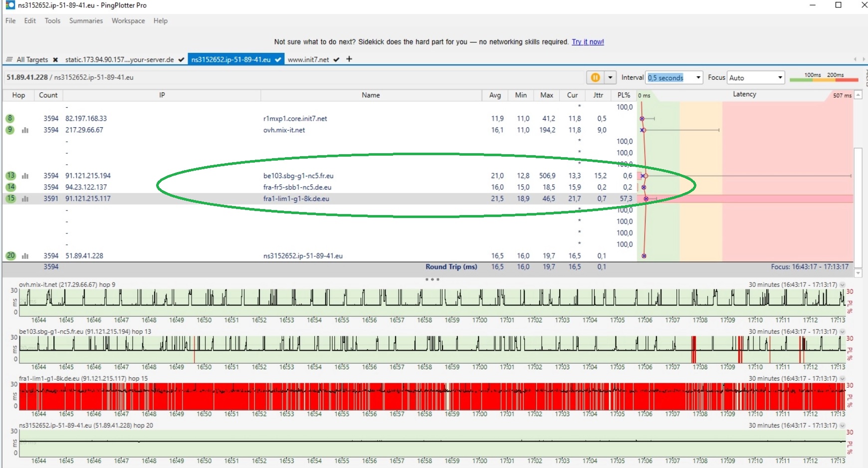The height and width of the screenshot is (468, 868).
Task: Expand options chevron on hop 15 timeline
Action: tap(842, 379)
